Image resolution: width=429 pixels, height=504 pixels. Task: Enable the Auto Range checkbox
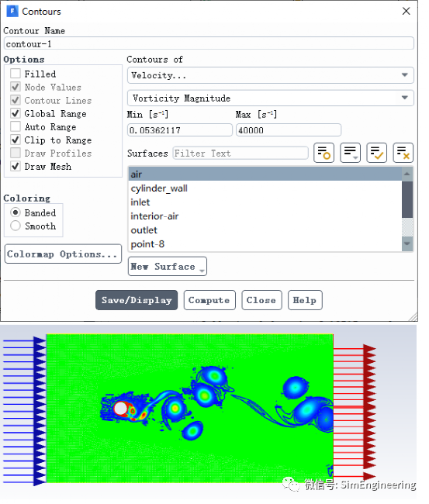tap(15, 126)
